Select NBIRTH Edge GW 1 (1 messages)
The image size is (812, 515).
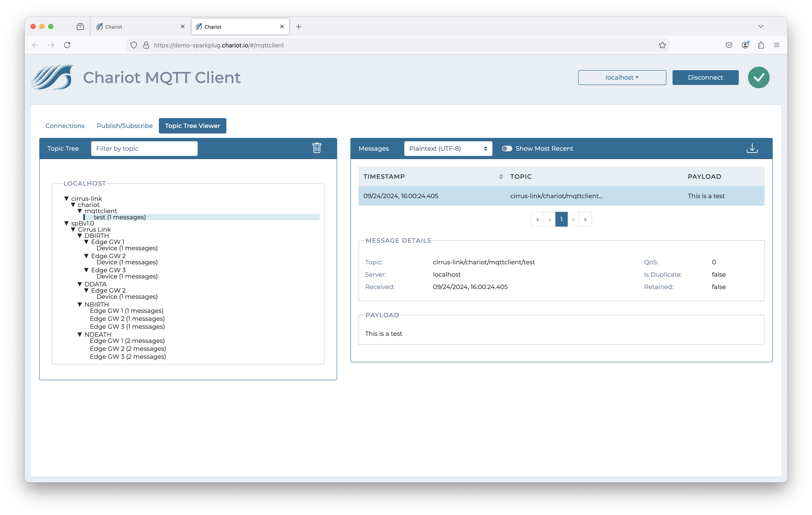pos(126,311)
